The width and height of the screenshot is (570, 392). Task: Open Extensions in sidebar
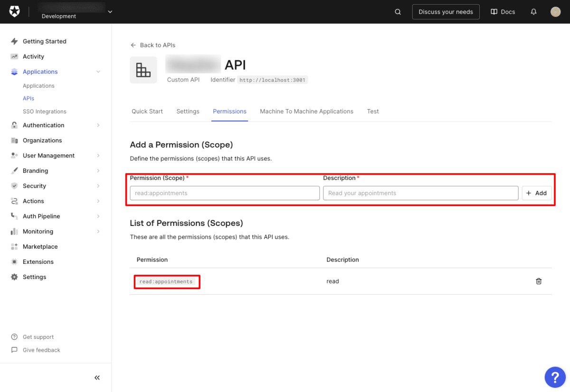(x=38, y=262)
